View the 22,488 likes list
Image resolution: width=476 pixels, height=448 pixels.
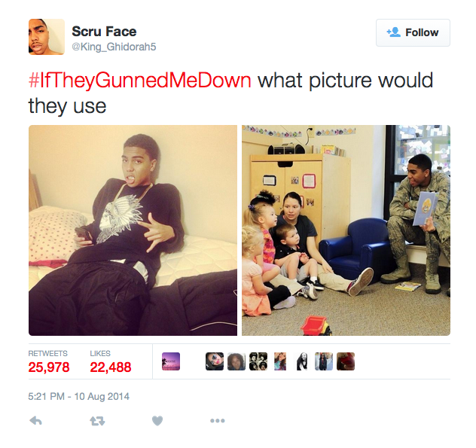pos(111,361)
